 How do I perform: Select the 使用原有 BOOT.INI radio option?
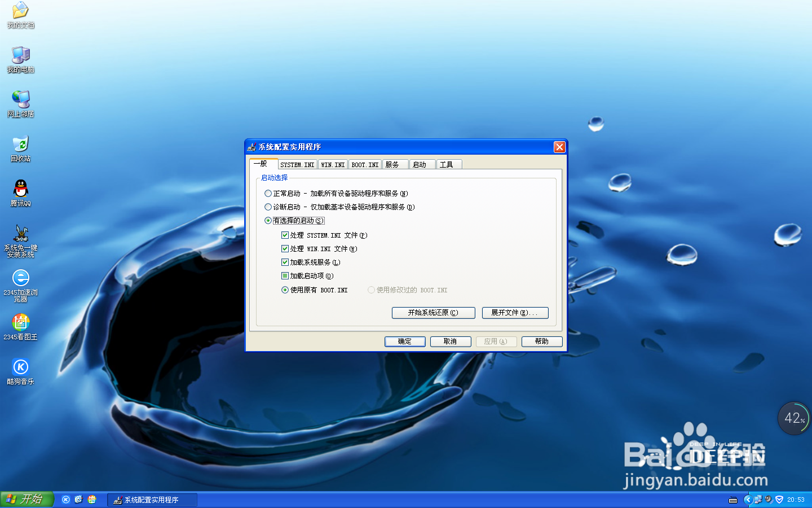click(315, 290)
